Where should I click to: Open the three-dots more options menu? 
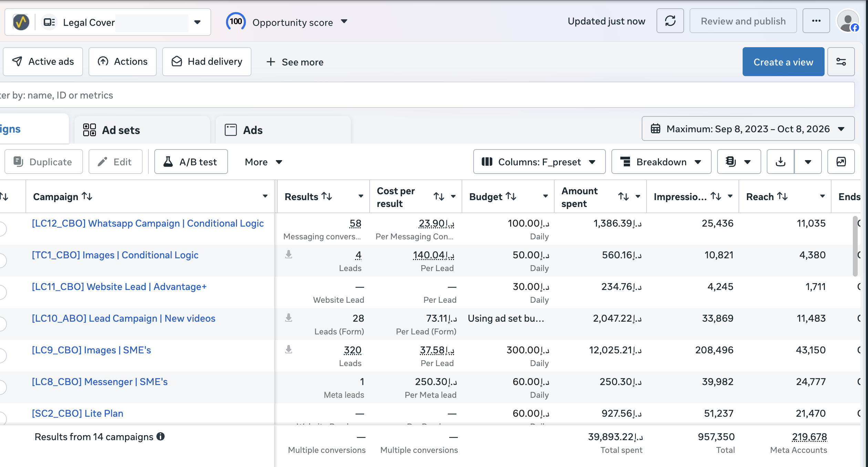(x=816, y=21)
